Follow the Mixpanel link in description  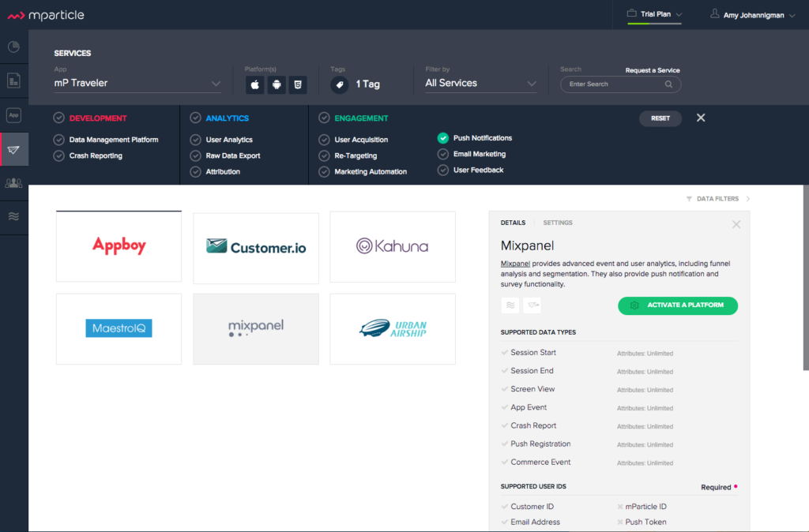[515, 264]
